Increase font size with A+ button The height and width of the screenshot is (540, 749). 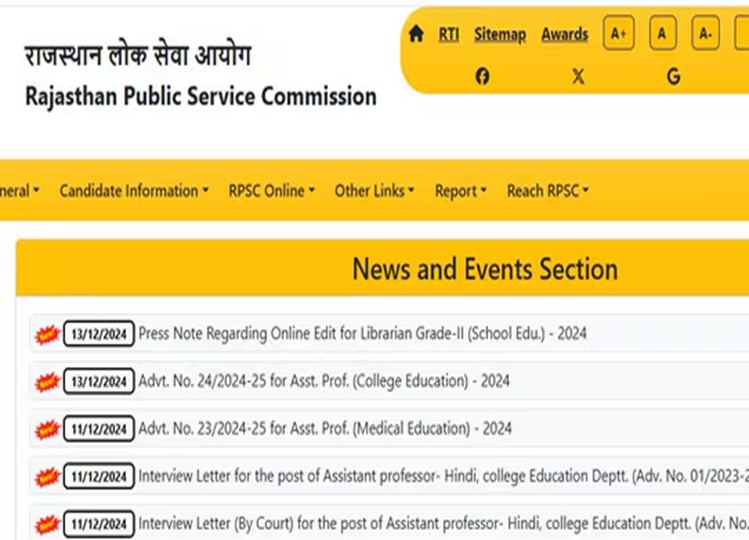pos(618,34)
